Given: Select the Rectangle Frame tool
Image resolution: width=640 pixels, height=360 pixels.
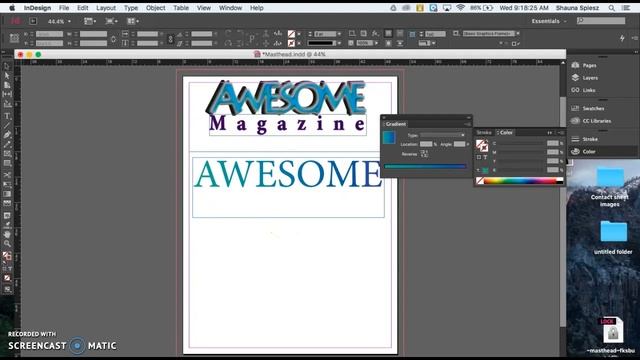Looking at the screenshot, I should [x=7, y=154].
